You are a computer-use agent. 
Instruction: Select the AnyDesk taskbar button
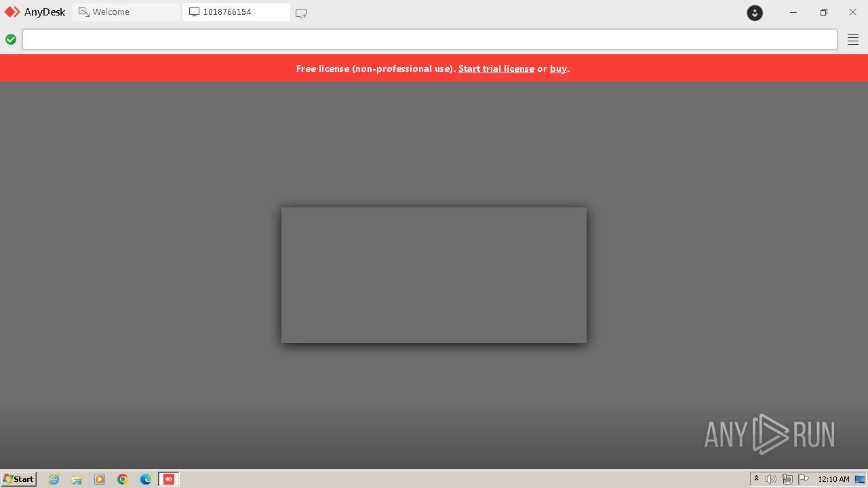169,479
